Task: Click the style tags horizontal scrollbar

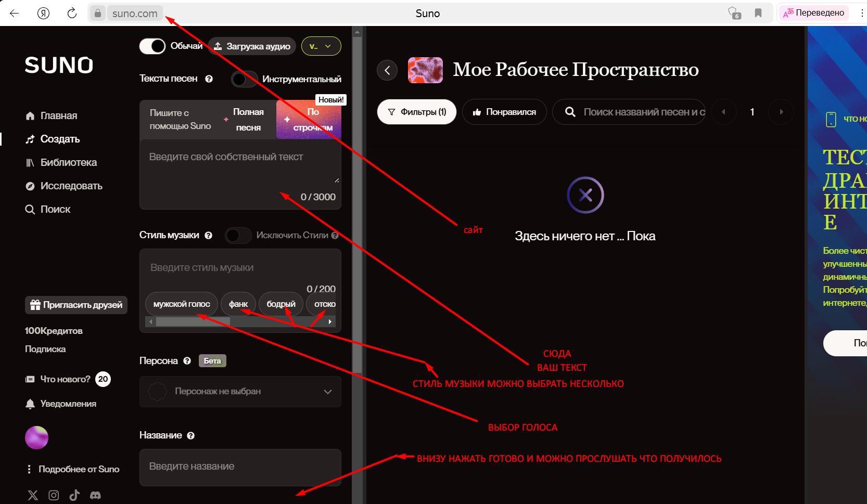Action: click(x=193, y=322)
